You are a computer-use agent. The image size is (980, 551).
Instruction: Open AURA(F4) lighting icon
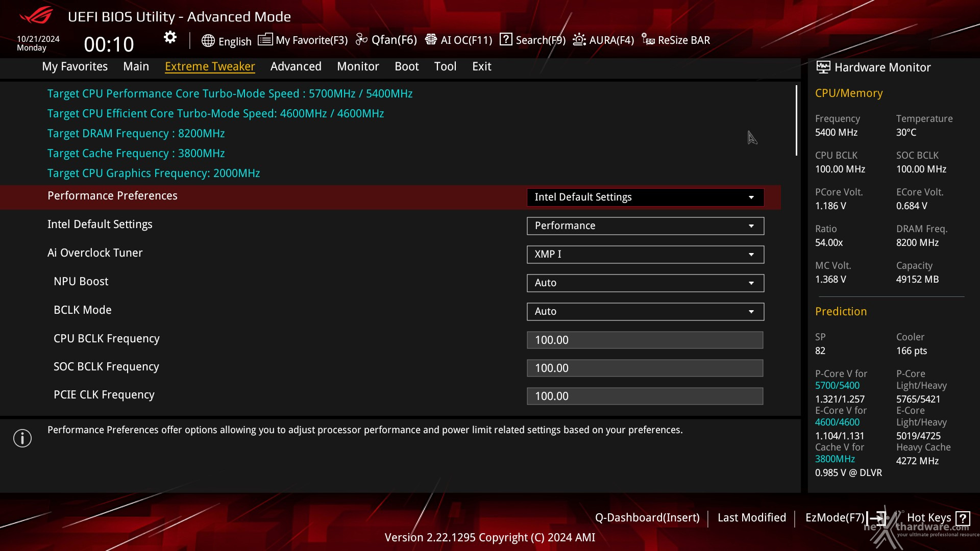click(579, 39)
